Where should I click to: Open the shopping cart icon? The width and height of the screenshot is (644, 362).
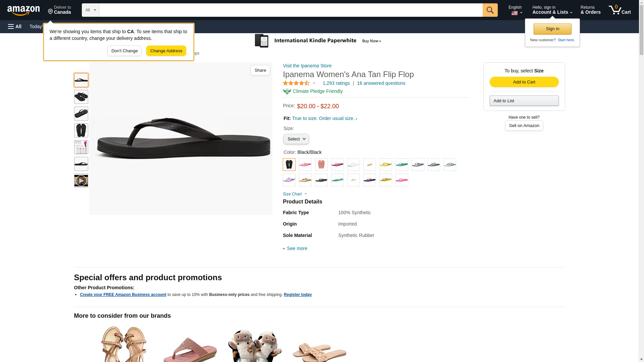coord(620,10)
